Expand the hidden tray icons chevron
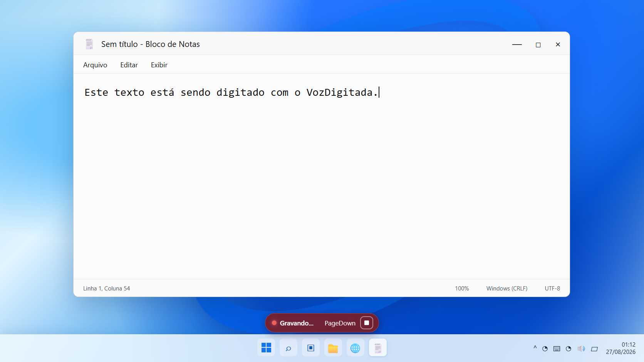This screenshot has height=362, width=644. point(535,348)
